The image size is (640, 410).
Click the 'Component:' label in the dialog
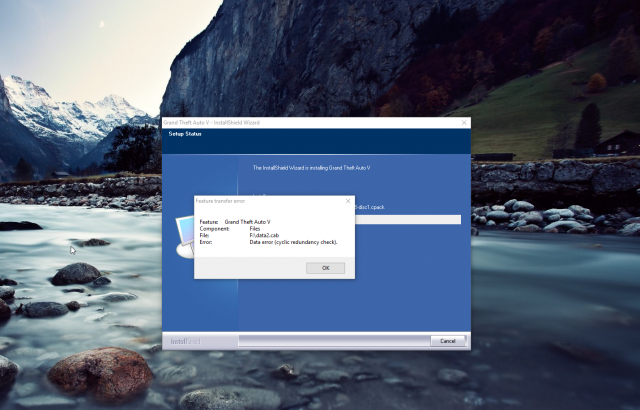tap(211, 228)
